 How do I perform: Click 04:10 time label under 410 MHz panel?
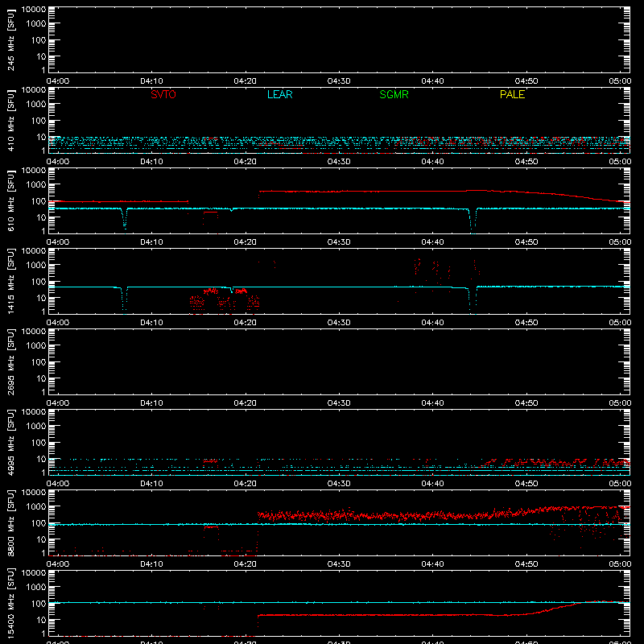click(151, 162)
